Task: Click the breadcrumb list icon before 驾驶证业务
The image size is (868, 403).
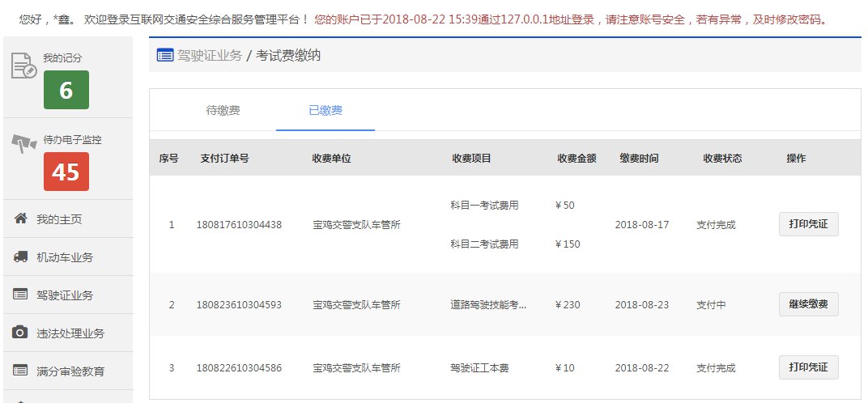Action: pos(164,56)
